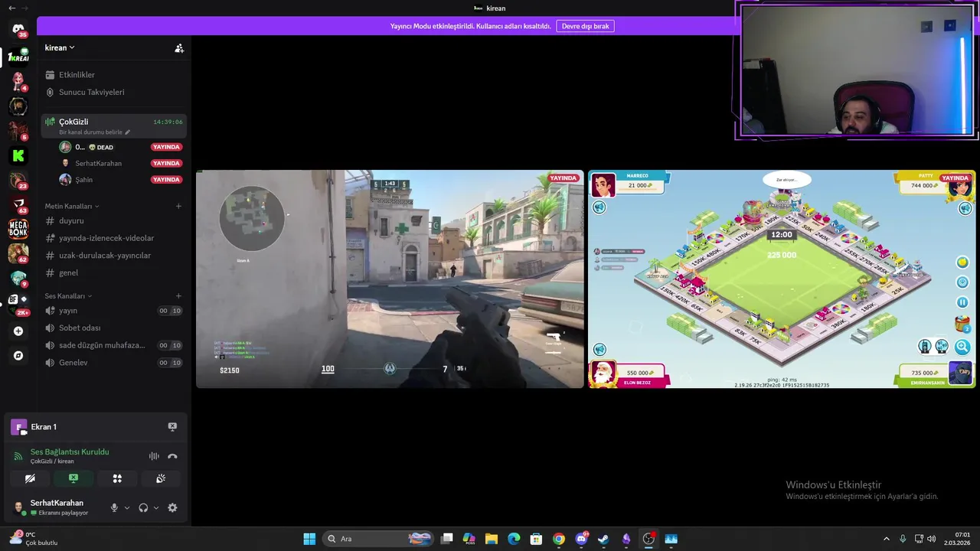Open OBS Studio from the taskbar
The width and height of the screenshot is (980, 551).
pos(648,539)
